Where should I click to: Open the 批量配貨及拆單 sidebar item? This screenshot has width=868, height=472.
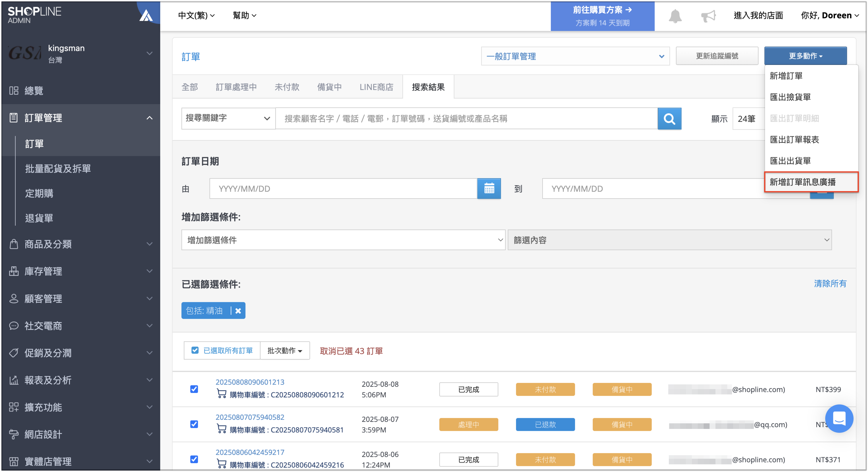58,168
